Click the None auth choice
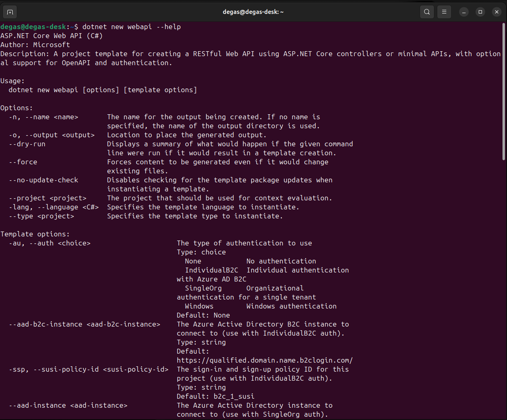 (x=193, y=261)
